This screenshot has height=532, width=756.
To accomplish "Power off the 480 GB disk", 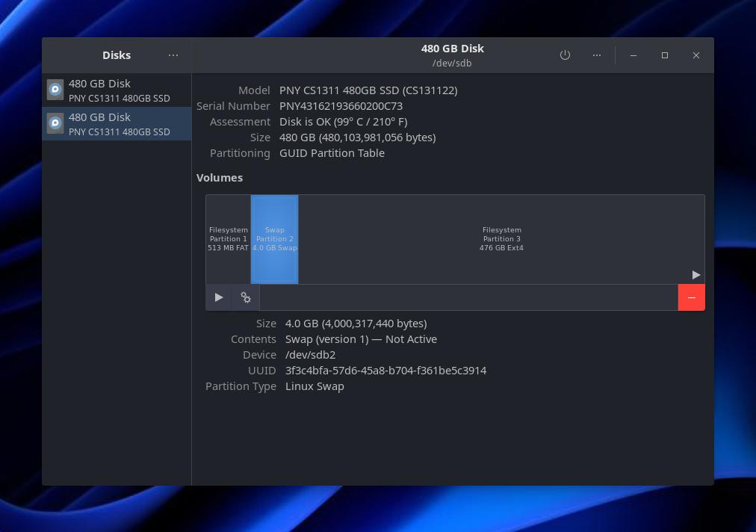I will click(x=565, y=55).
